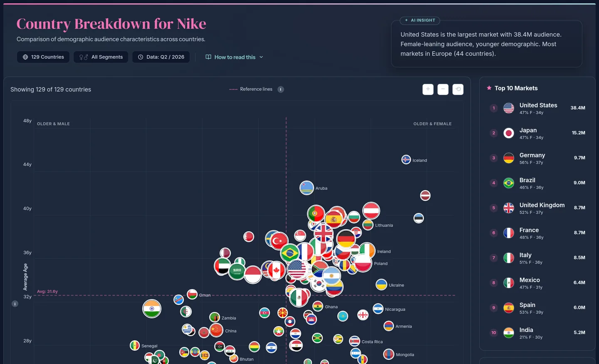Select the Iceland flag bubble
This screenshot has height=364, width=599.
406,160
